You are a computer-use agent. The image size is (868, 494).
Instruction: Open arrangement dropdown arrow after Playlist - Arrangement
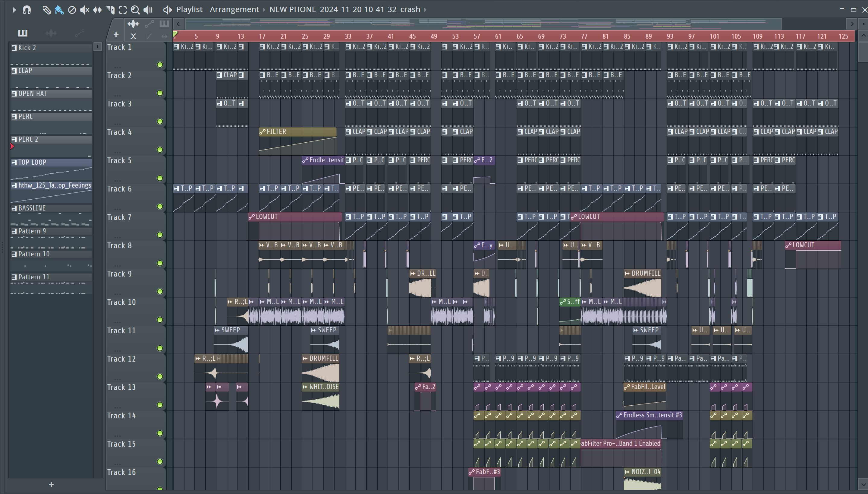(x=264, y=10)
